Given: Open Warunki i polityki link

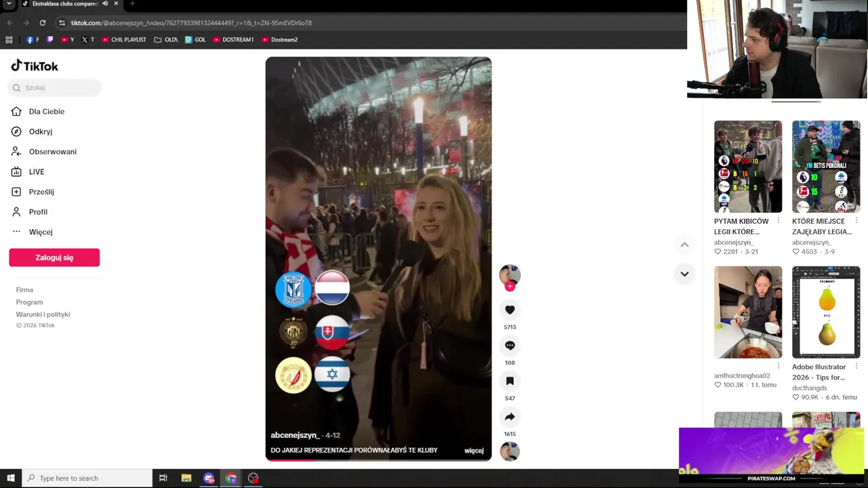Looking at the screenshot, I should coord(43,314).
